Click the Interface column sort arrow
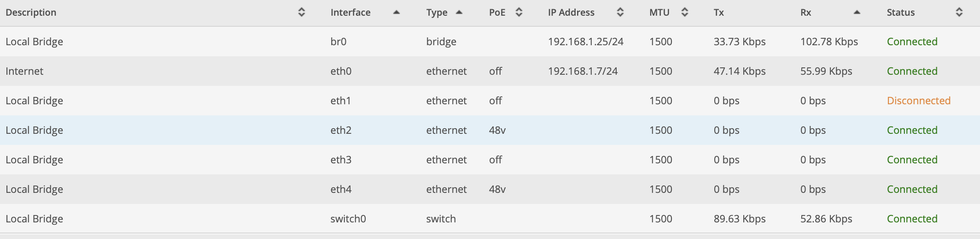The image size is (980, 239). [x=396, y=12]
